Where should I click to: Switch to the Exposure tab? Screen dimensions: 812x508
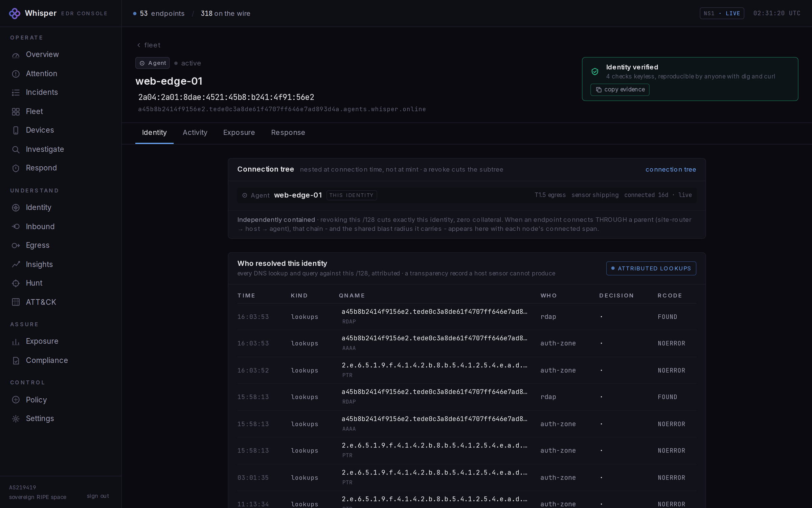tap(239, 133)
